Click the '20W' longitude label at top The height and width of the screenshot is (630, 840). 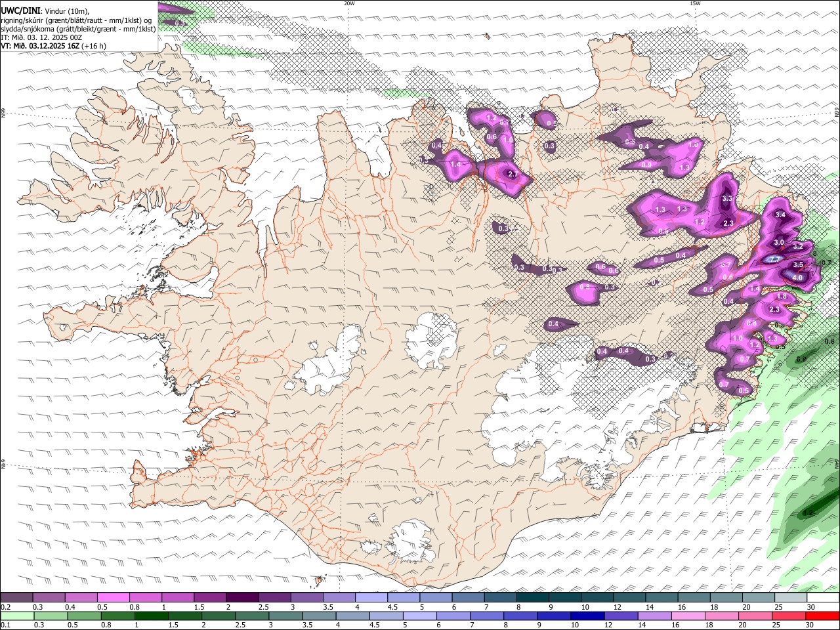[349, 3]
